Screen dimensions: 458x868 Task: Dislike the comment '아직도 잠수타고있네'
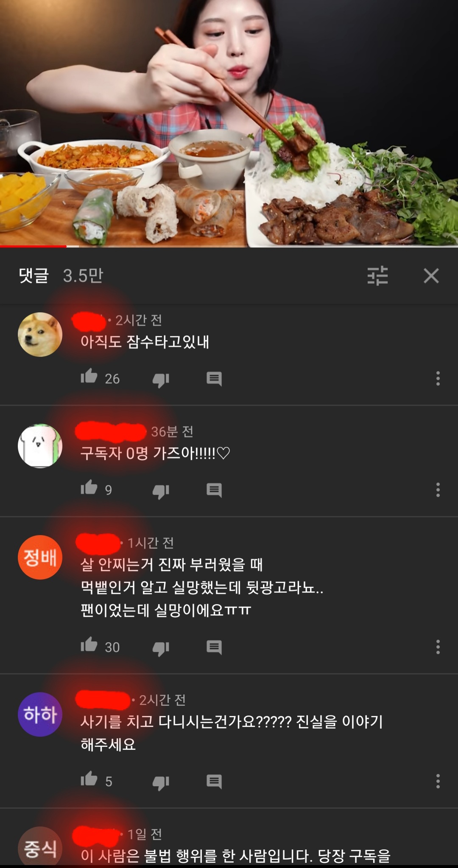(161, 380)
